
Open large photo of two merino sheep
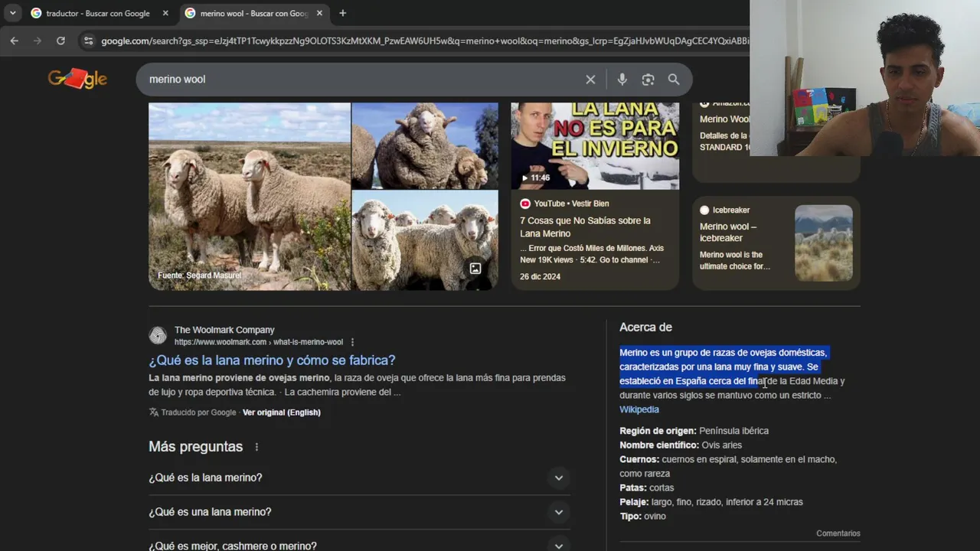(x=249, y=197)
